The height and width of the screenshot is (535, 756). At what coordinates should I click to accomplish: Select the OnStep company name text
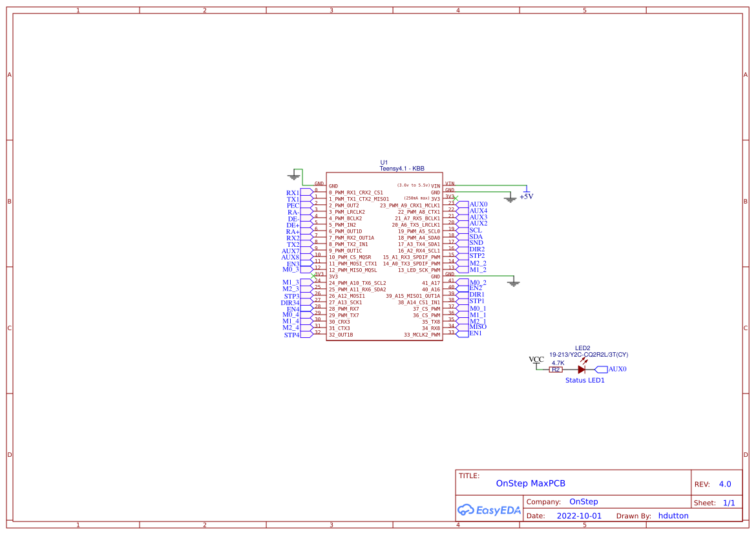click(x=583, y=501)
